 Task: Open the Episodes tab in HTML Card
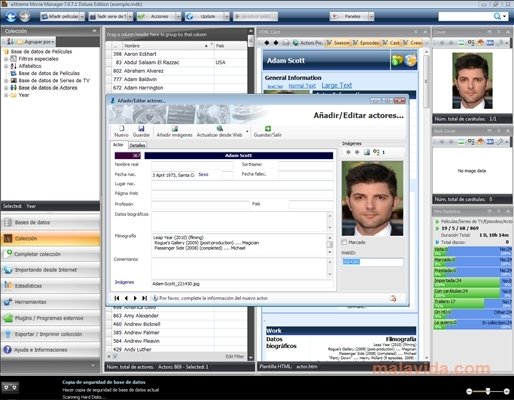[x=366, y=43]
